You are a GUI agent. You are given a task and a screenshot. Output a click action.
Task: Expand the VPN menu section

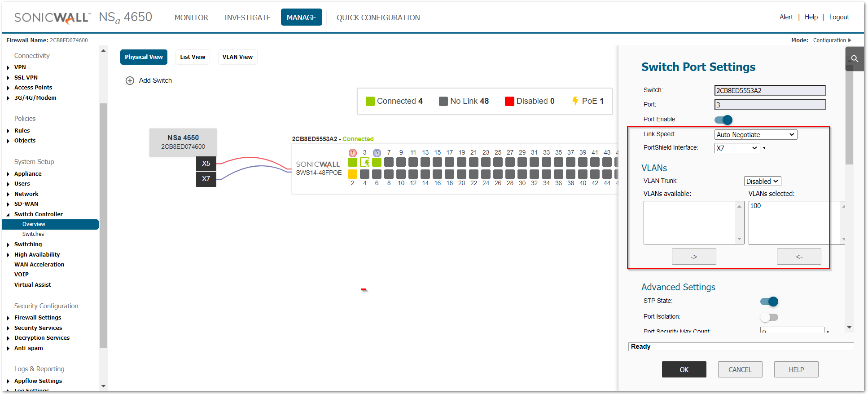tap(8, 68)
